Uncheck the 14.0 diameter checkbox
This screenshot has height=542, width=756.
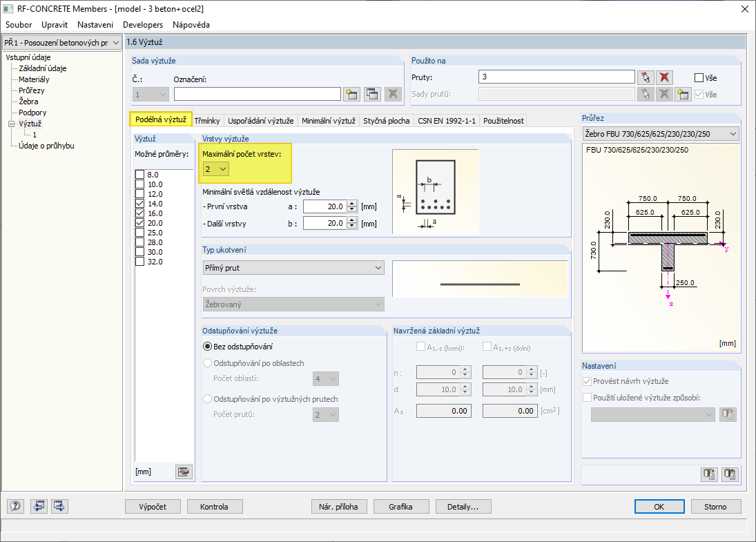(140, 204)
